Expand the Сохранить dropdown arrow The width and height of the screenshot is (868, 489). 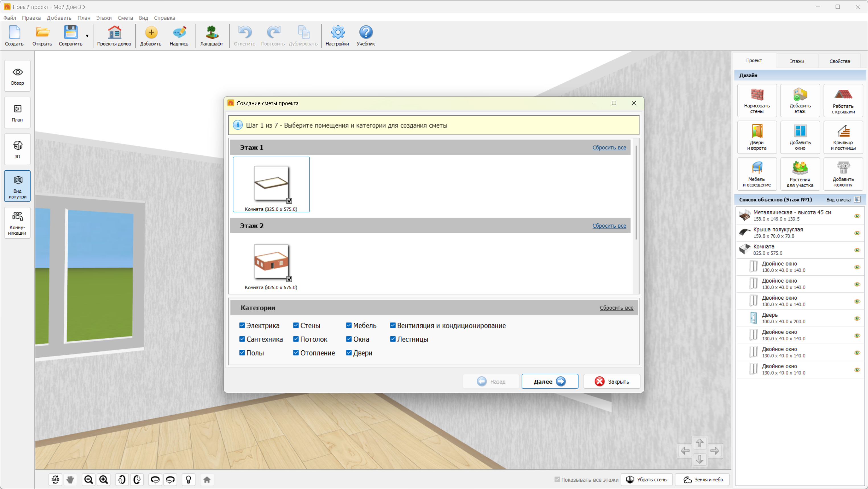coord(87,36)
